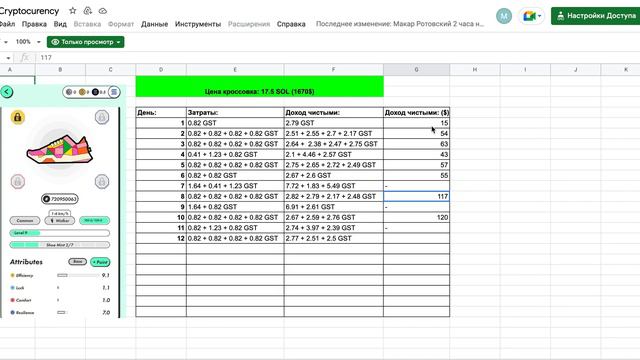Expand the Meet options arrow
The image size is (640, 360).
540,16
